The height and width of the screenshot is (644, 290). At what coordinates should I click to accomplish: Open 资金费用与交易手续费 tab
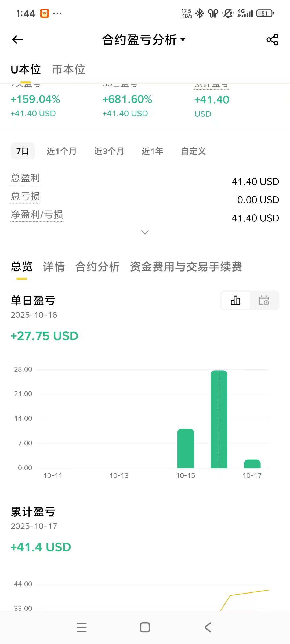click(186, 267)
